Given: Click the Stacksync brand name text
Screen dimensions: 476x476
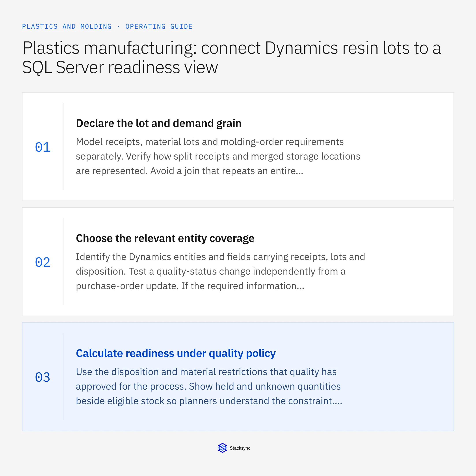Looking at the screenshot, I should pyautogui.click(x=240, y=448).
